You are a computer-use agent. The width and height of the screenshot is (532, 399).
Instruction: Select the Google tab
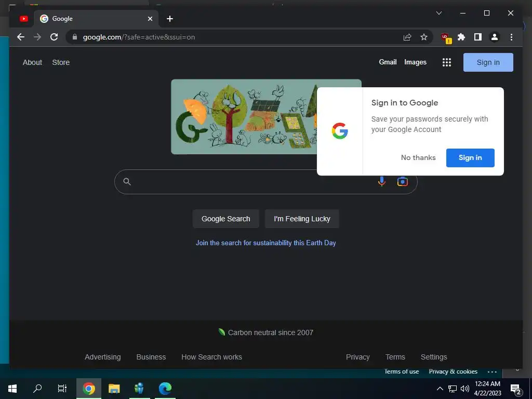click(96, 19)
